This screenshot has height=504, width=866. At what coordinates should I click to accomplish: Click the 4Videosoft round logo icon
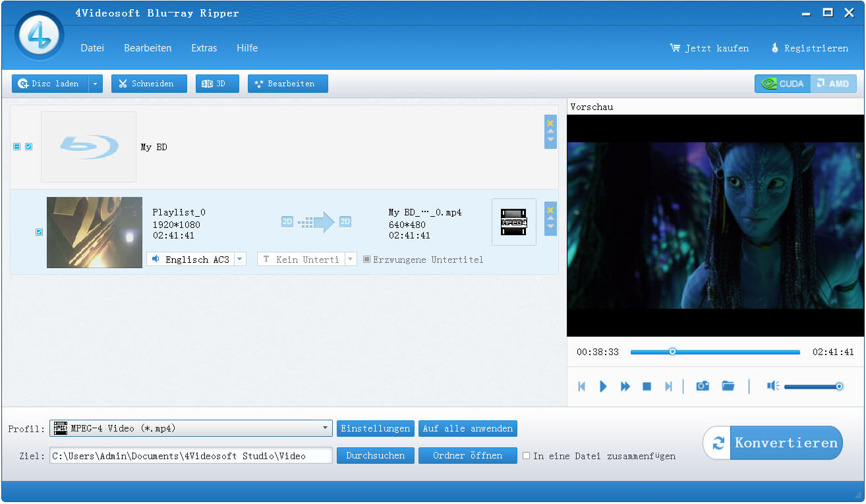click(x=40, y=34)
